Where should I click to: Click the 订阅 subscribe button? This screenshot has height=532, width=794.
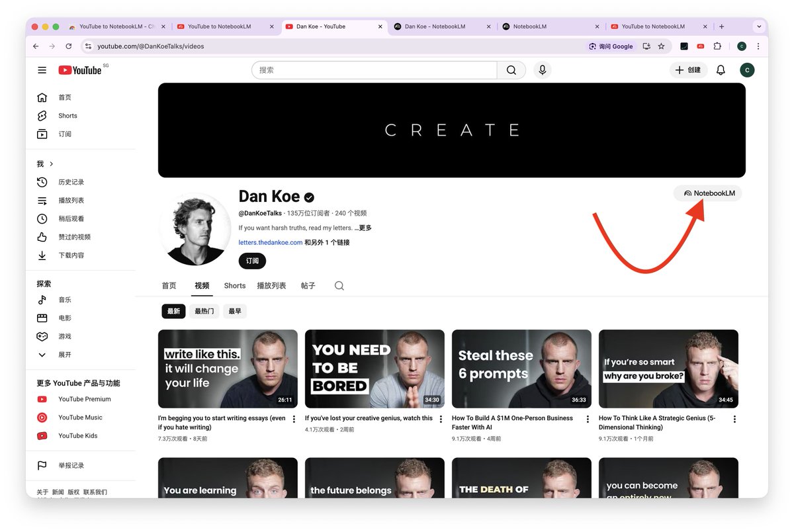coord(252,261)
